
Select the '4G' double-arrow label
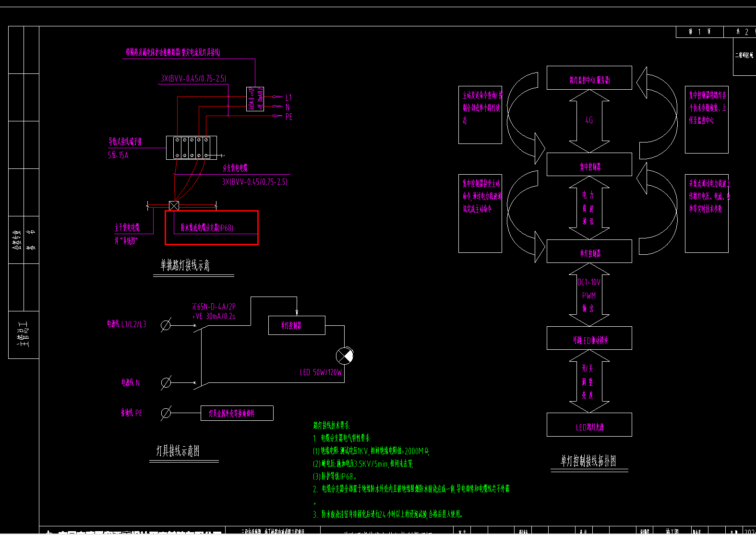pyautogui.click(x=589, y=120)
